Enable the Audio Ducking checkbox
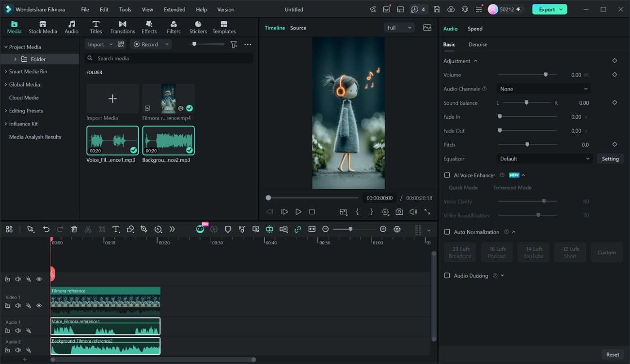The width and height of the screenshot is (630, 364). click(x=447, y=275)
